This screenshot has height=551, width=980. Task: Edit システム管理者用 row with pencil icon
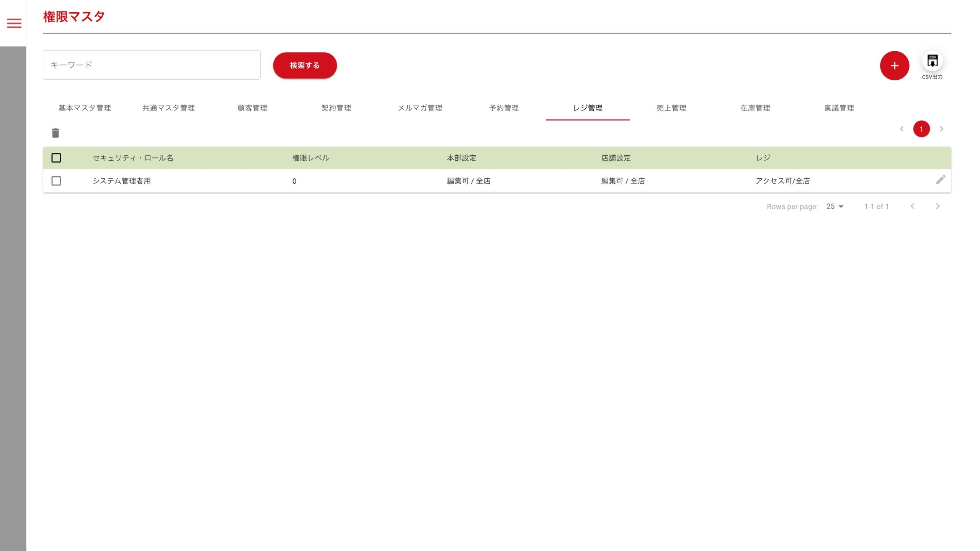pos(940,180)
